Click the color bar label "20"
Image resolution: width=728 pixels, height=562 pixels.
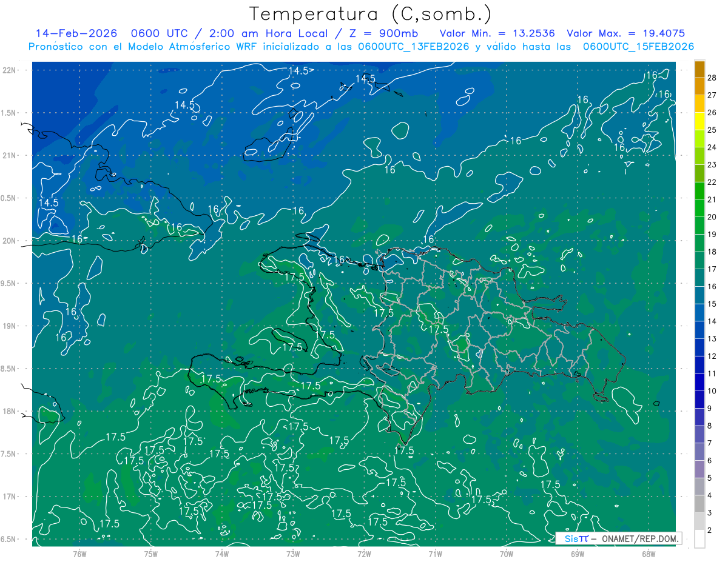tap(712, 217)
